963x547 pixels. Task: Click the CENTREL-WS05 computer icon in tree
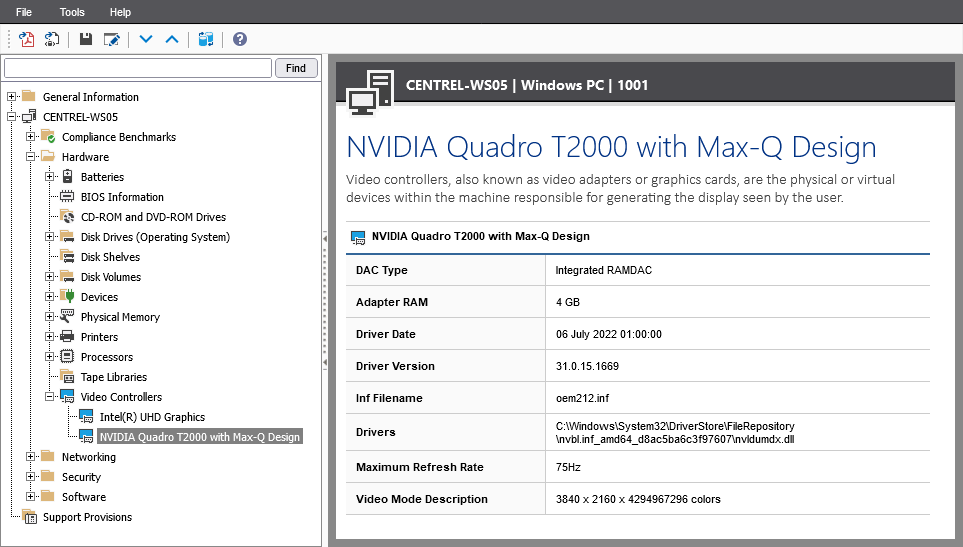[x=29, y=117]
